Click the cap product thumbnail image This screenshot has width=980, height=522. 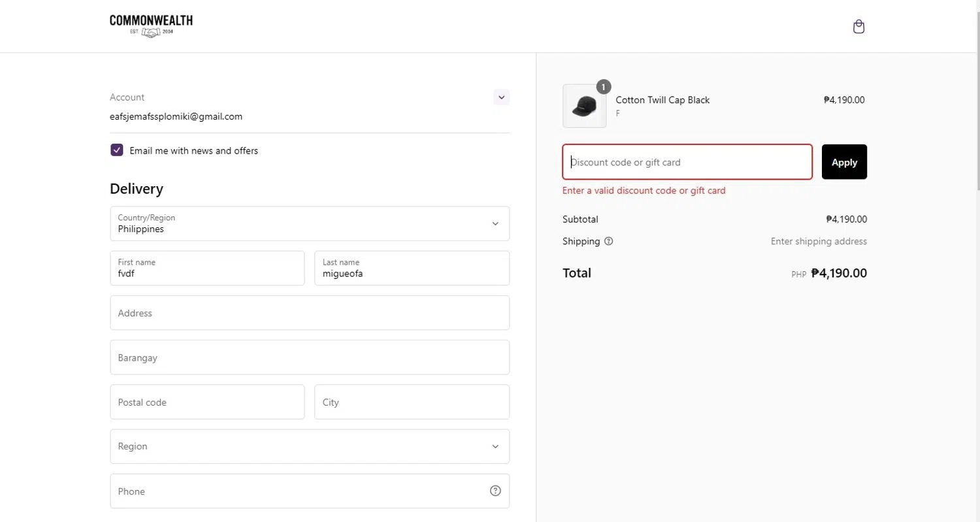[x=583, y=106]
